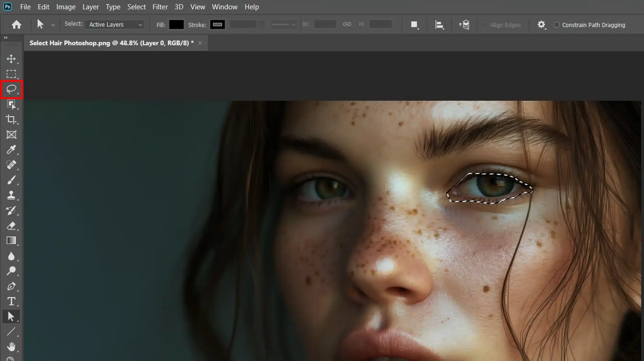Select the Crop tool

tap(12, 119)
